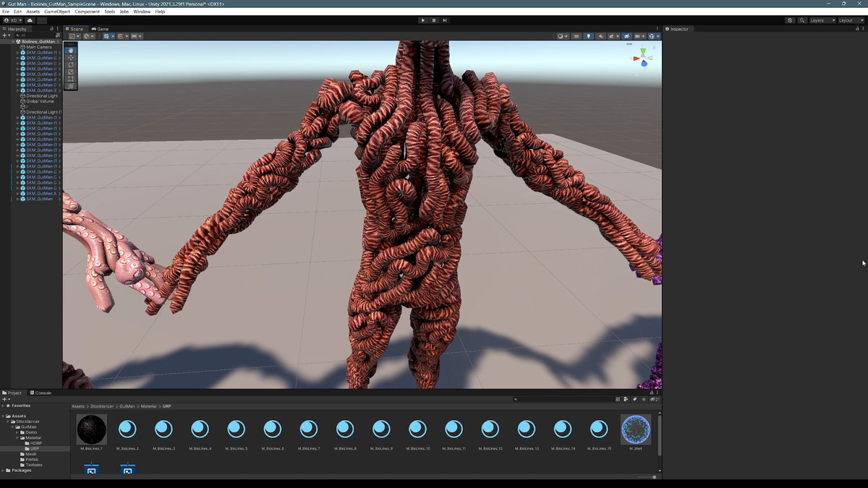Toggle 2D view mode
Screen dimensions: 868x488
[x=576, y=36]
